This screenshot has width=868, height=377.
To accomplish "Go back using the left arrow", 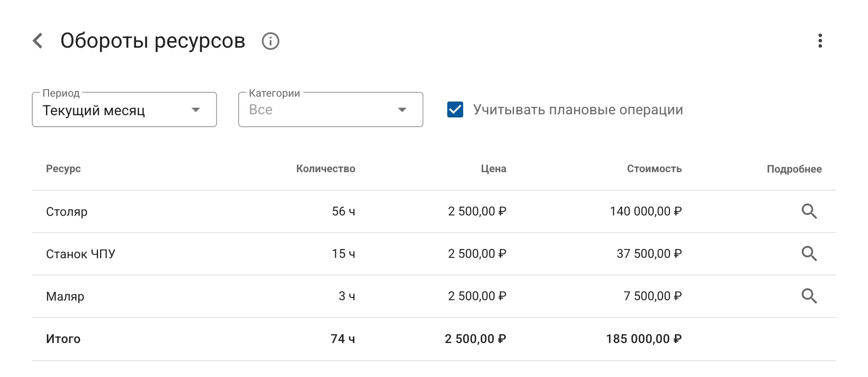I will coord(38,41).
